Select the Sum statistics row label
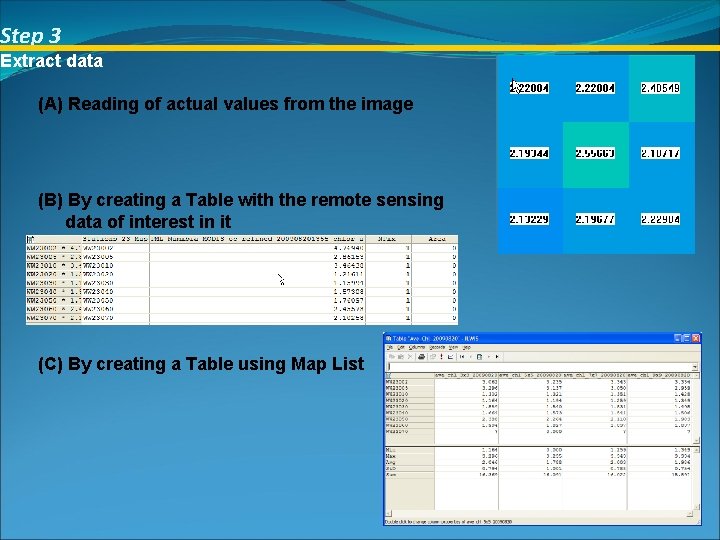 pos(391,474)
